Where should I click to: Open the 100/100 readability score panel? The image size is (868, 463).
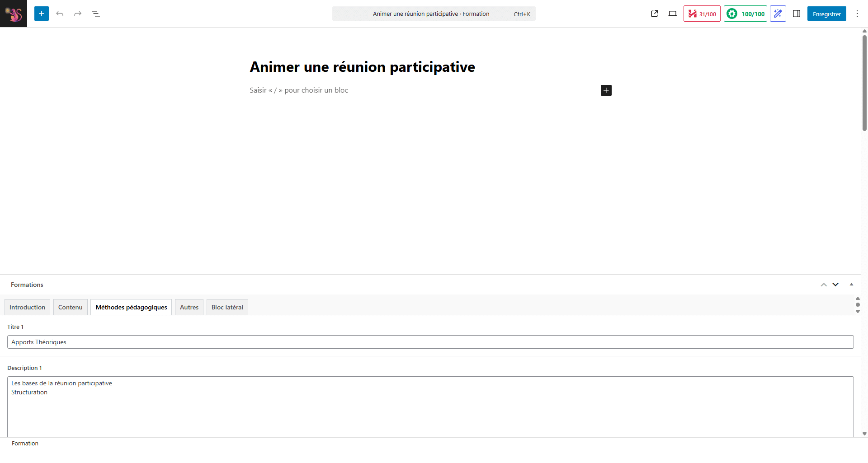click(x=745, y=14)
